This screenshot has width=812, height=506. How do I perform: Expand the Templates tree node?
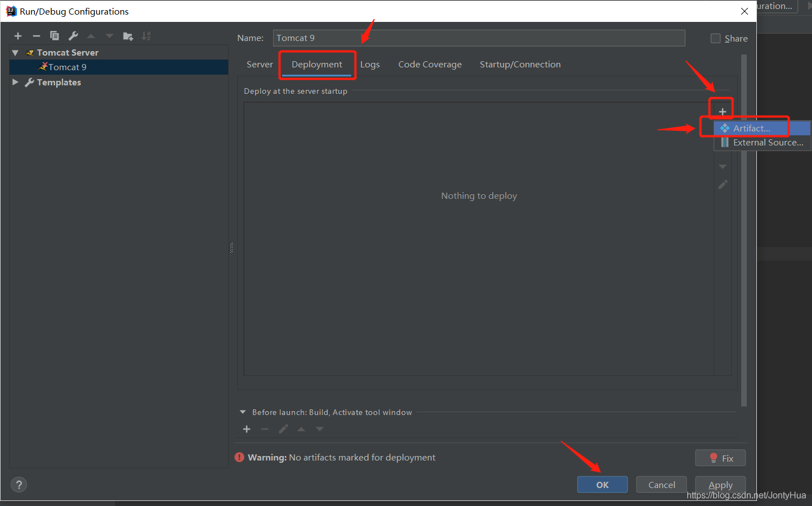click(15, 82)
